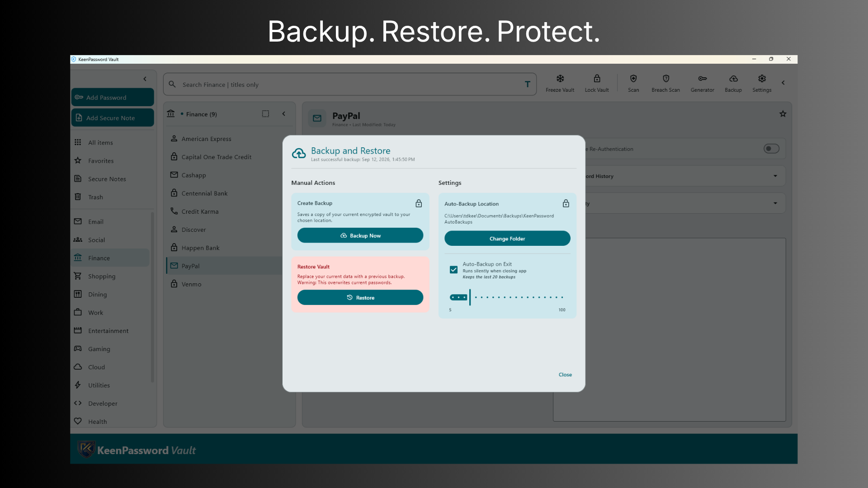
Task: Click the Finance category icon in sidebar
Action: (78, 258)
